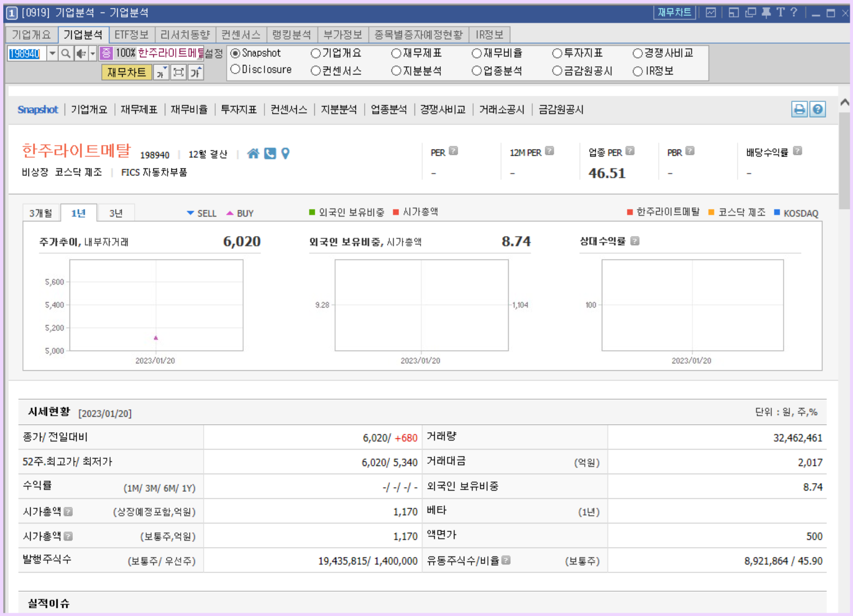Viewport: 853px width, 616px height.
Task: Open the dropdown arrow beside speaker icon
Action: (x=93, y=53)
